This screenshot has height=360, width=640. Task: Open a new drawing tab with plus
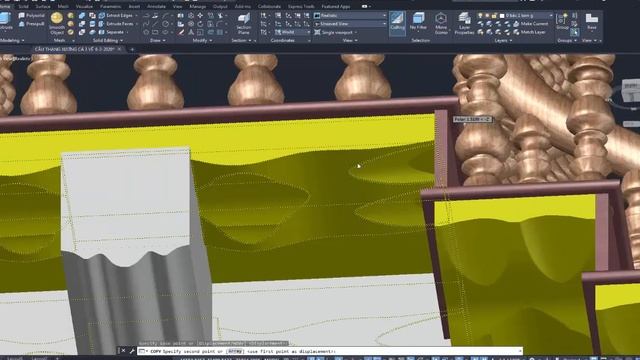point(132,49)
